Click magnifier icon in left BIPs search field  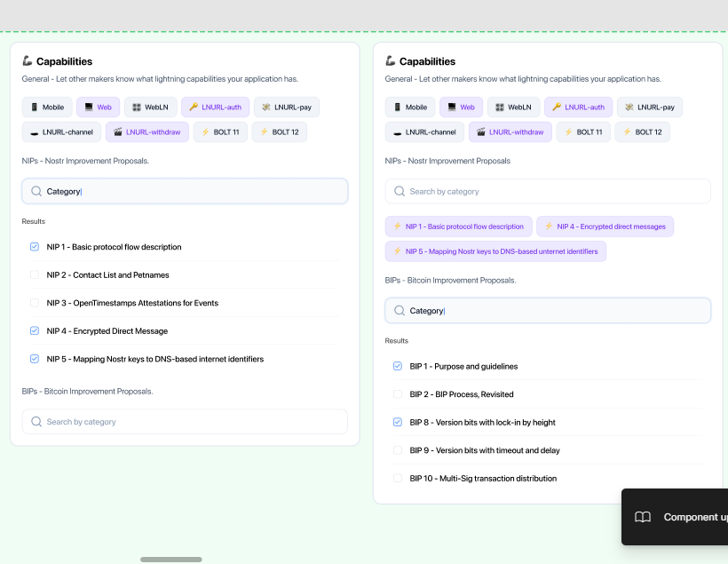(x=36, y=422)
